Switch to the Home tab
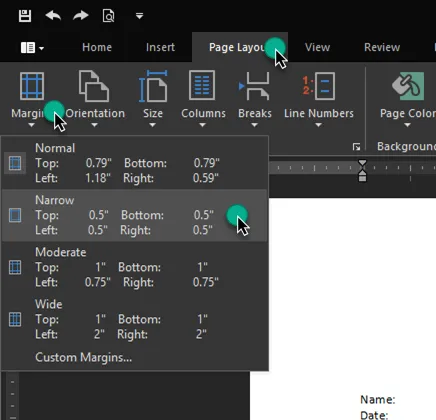The height and width of the screenshot is (420, 436). [x=97, y=47]
